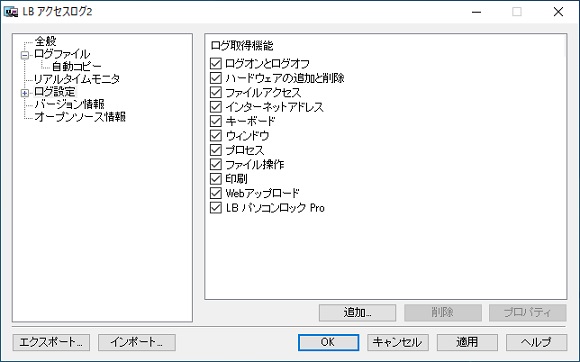Uncheck ハードウェアの追加と削除

click(216, 78)
